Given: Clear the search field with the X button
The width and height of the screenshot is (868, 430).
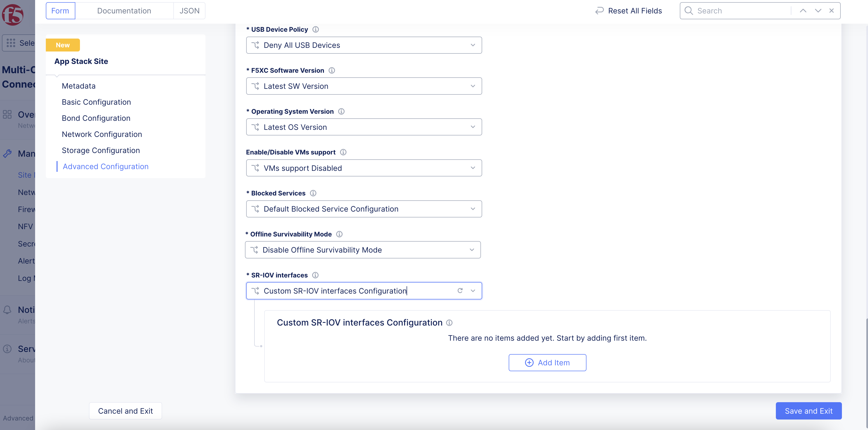Looking at the screenshot, I should 831,10.
